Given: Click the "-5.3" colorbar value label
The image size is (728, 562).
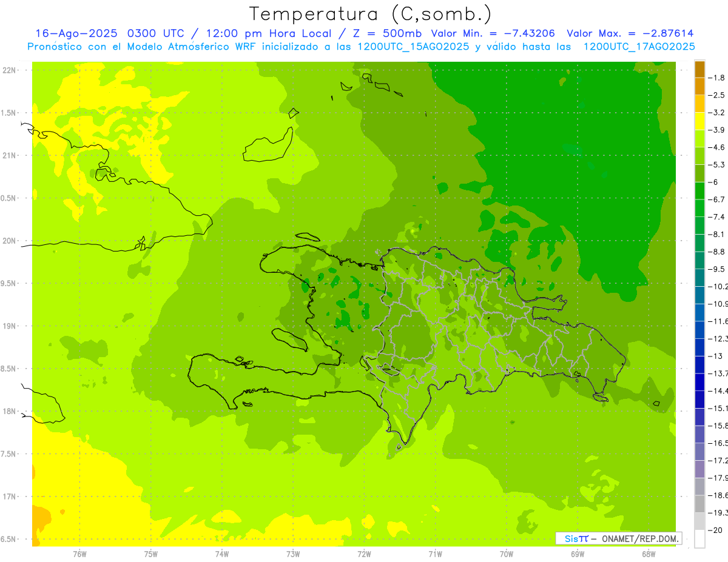Looking at the screenshot, I should (716, 164).
